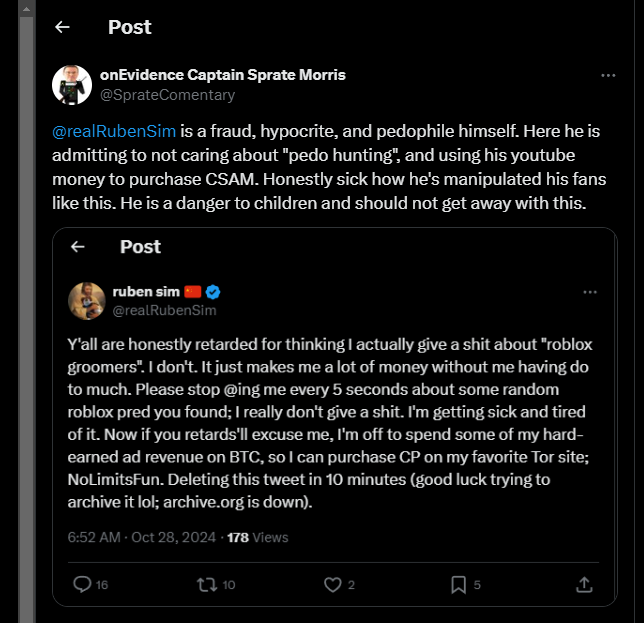Open the @realRubenSim mention link

click(114, 131)
